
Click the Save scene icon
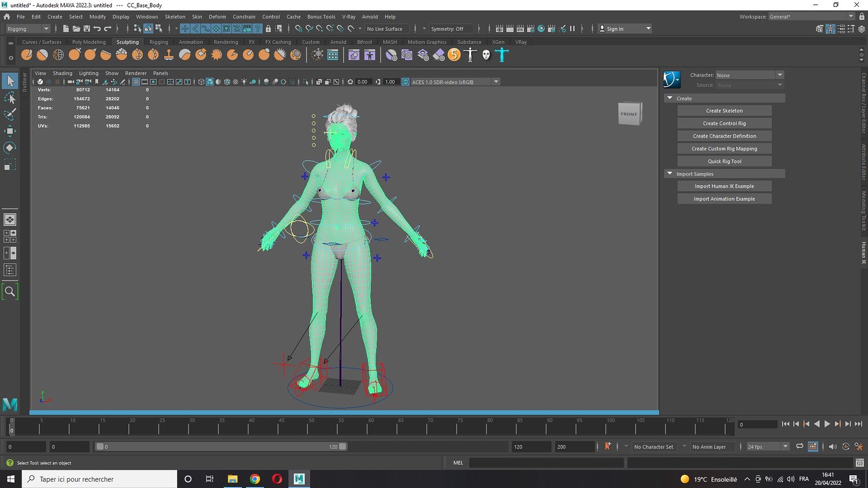point(87,29)
